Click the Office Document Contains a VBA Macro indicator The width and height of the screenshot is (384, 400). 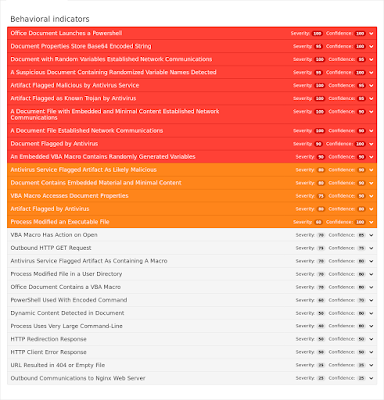click(x=192, y=287)
